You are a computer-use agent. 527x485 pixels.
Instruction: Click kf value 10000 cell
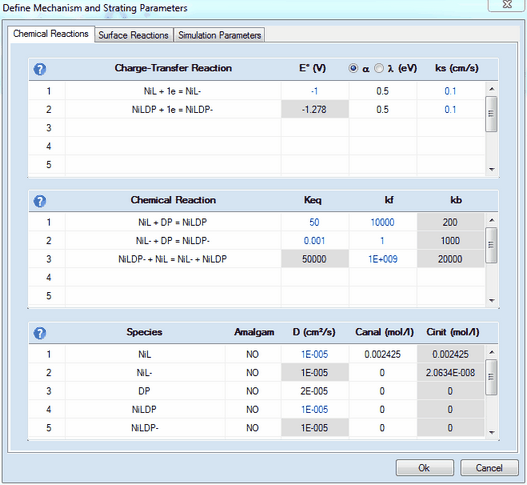tap(383, 223)
